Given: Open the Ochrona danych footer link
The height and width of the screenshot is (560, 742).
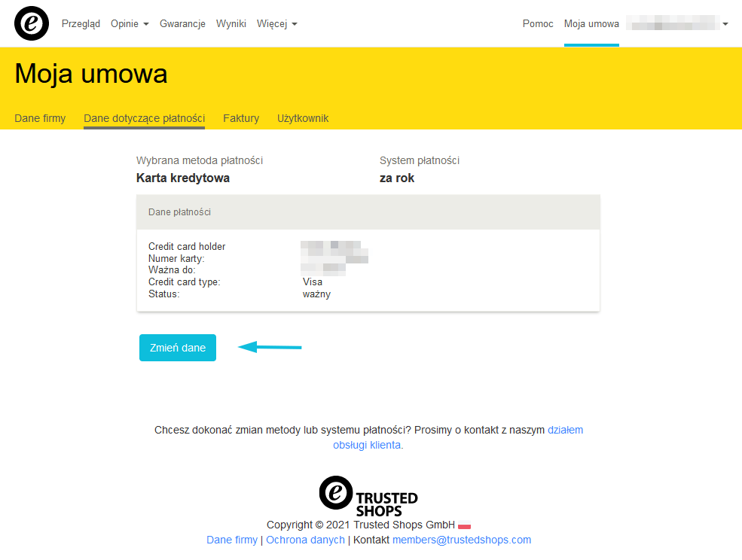Looking at the screenshot, I should pos(305,540).
